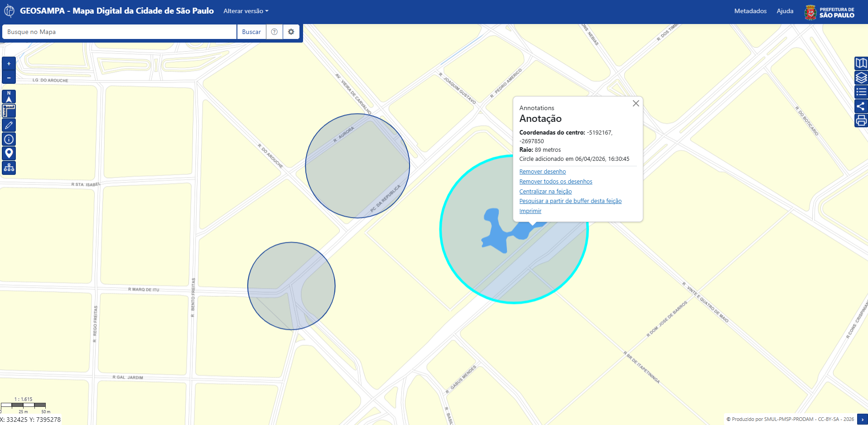Click the AV. VIEIRA DE CARVALHO label

[x=353, y=94]
